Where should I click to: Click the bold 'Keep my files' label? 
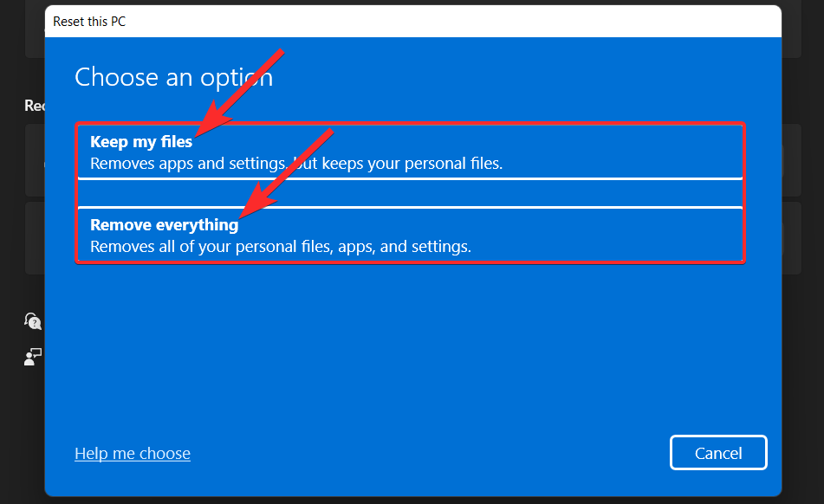coord(140,141)
